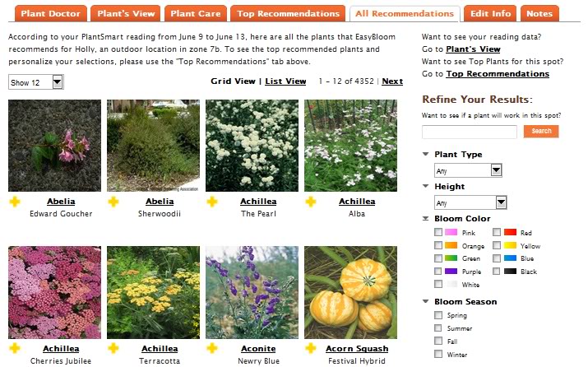Open the Top Recommendations tab
The height and width of the screenshot is (367, 588).
click(288, 13)
